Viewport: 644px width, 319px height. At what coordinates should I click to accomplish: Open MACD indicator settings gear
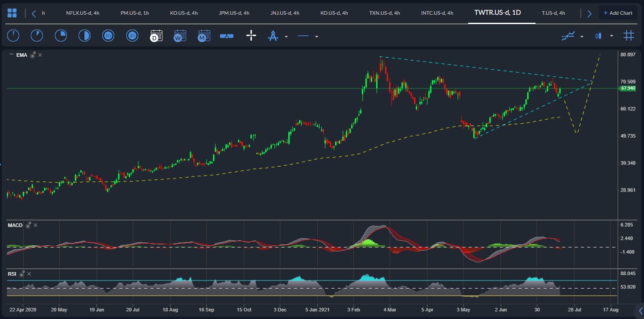(28, 225)
